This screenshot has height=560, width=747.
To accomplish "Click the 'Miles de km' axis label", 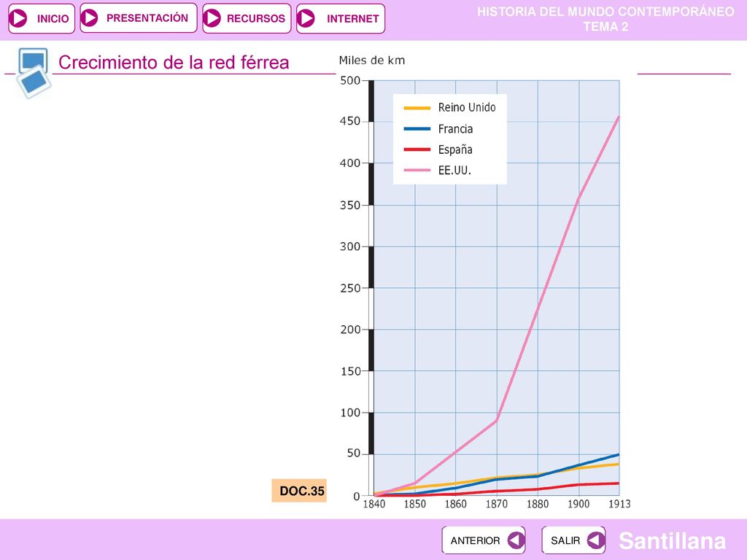I will (372, 61).
